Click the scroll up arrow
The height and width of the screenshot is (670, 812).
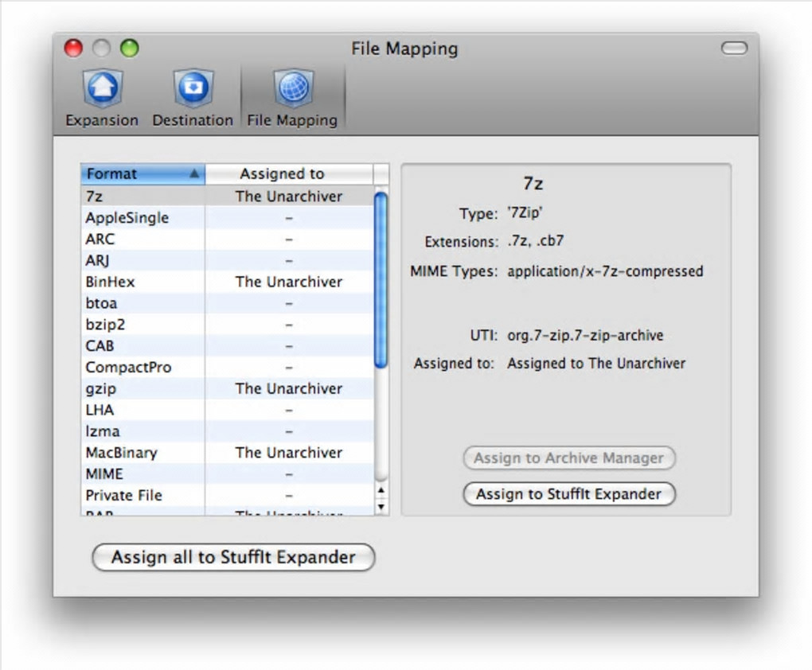point(381,490)
